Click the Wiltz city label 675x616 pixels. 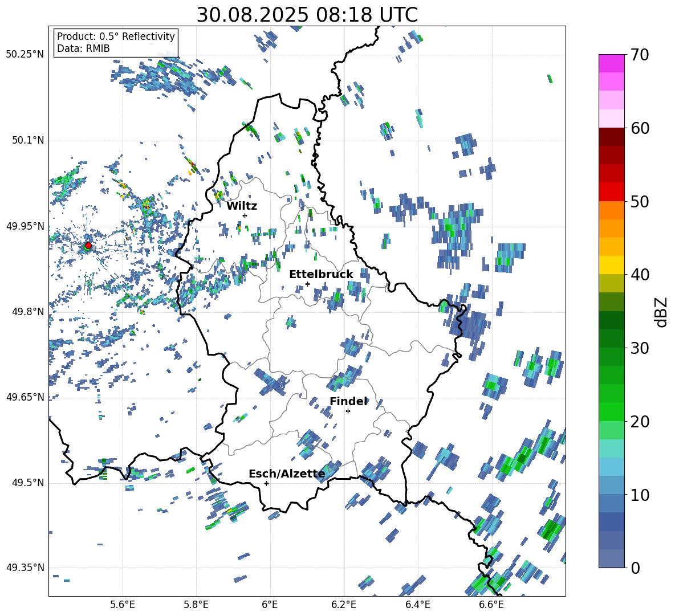point(242,206)
